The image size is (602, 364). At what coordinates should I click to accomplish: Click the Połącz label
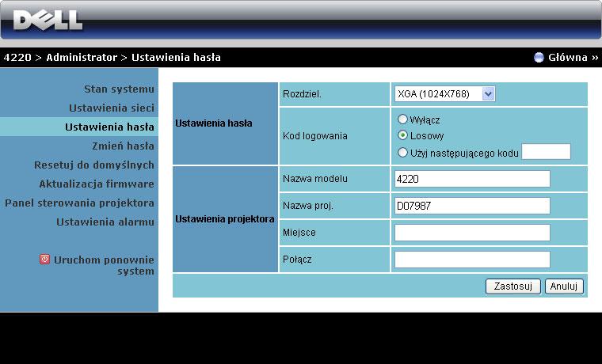click(297, 260)
